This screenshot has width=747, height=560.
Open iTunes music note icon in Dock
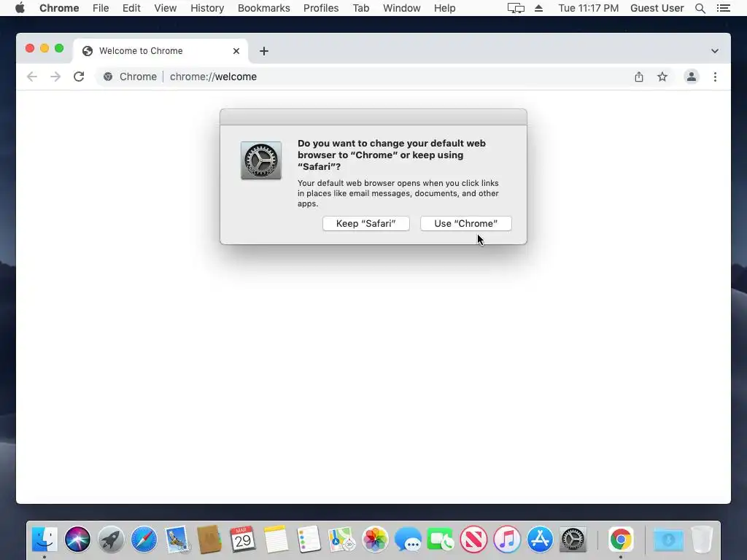click(507, 540)
